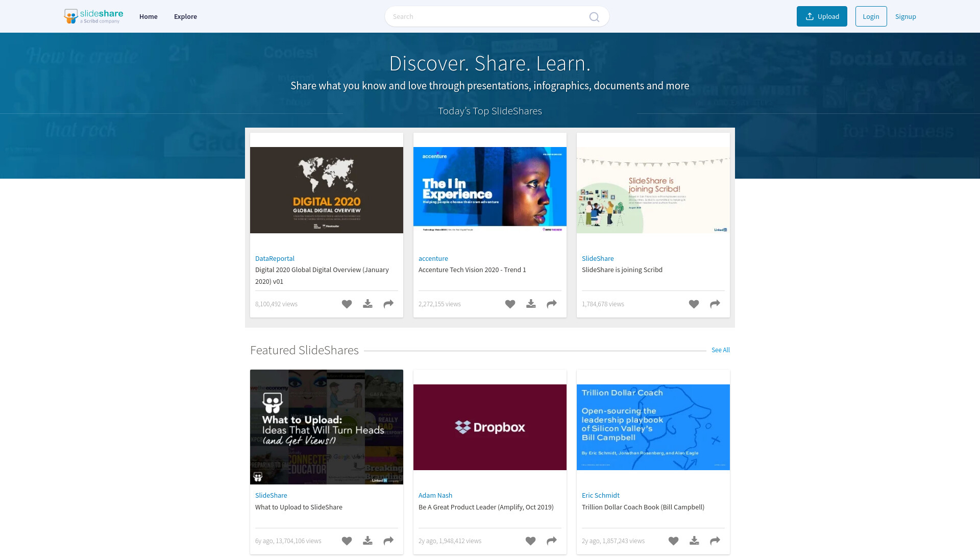The height and width of the screenshot is (560, 980).
Task: Open What to Upload to SlideShare title
Action: (x=299, y=507)
